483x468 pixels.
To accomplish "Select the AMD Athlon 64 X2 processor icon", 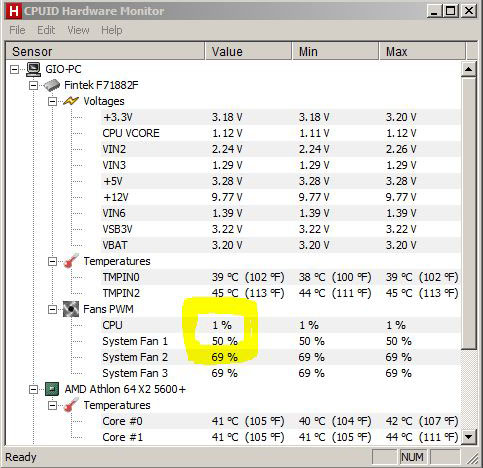I will point(52,389).
